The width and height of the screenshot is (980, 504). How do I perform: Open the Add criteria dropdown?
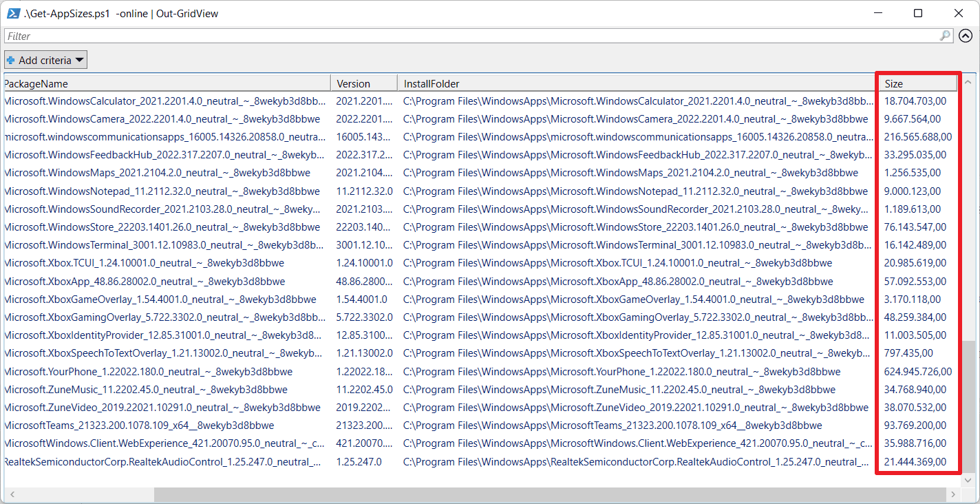point(45,60)
